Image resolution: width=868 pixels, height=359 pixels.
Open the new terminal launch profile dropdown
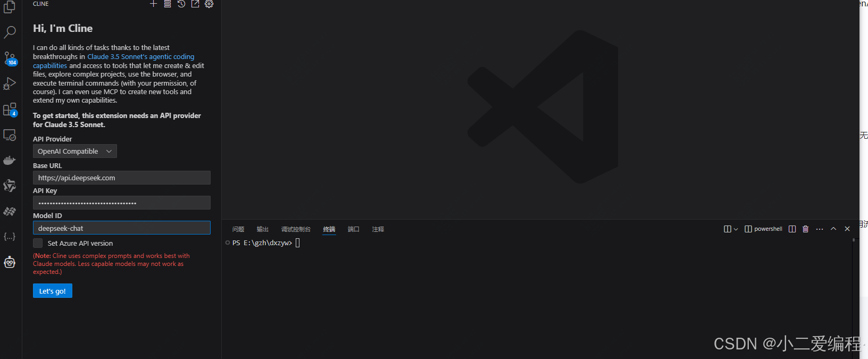coord(736,229)
